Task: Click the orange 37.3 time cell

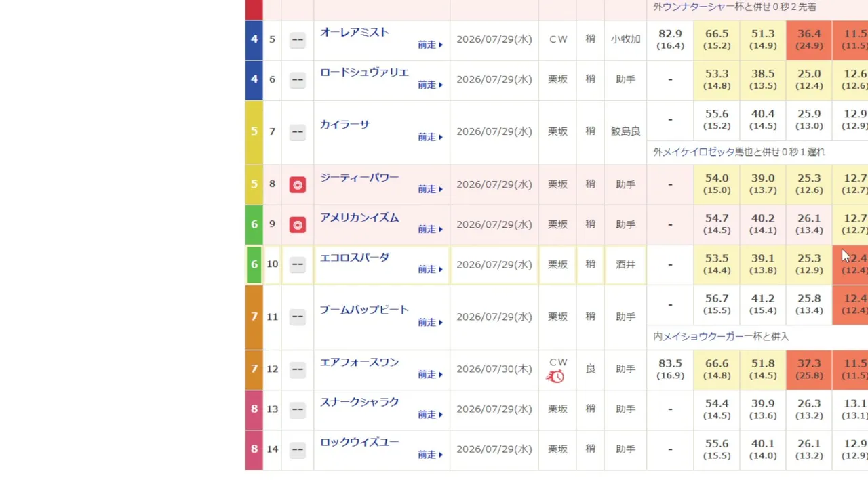Action: 809,369
